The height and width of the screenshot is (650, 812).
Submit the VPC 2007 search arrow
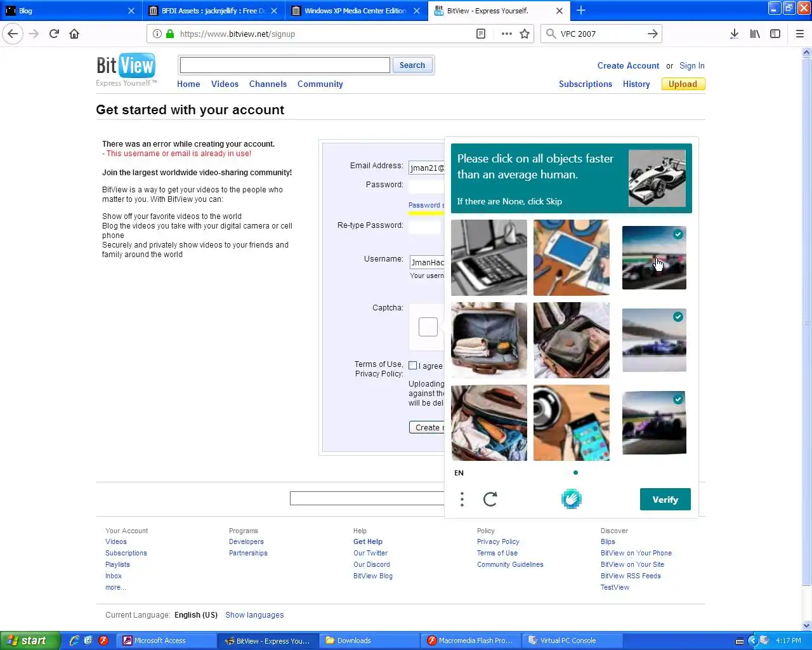point(652,34)
